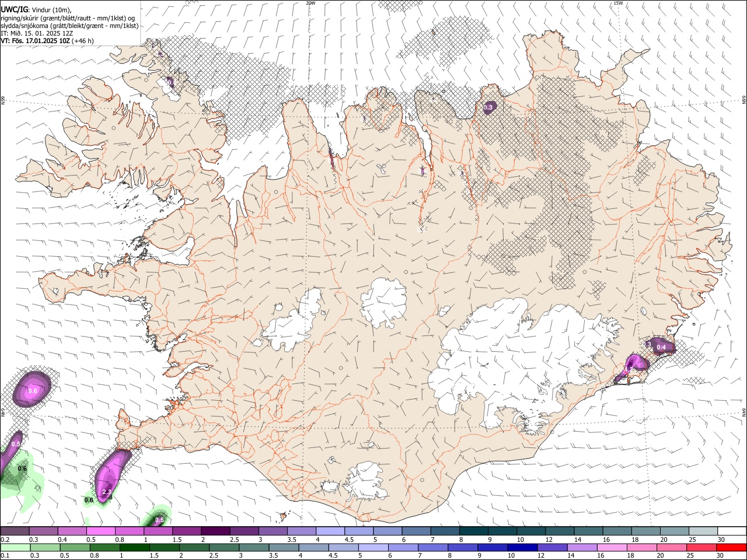Select upper legend dark teal swatch between 8 and 9

(474, 531)
